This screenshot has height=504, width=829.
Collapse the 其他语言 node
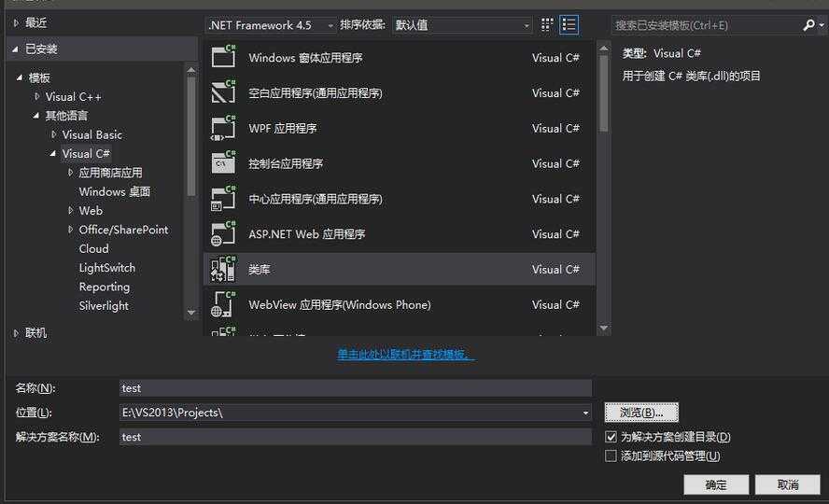(36, 115)
